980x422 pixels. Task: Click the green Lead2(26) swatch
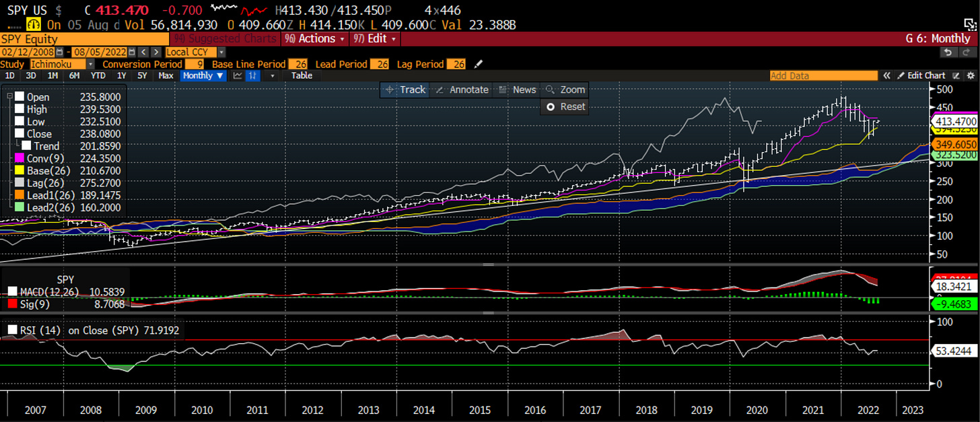pyautogui.click(x=19, y=207)
